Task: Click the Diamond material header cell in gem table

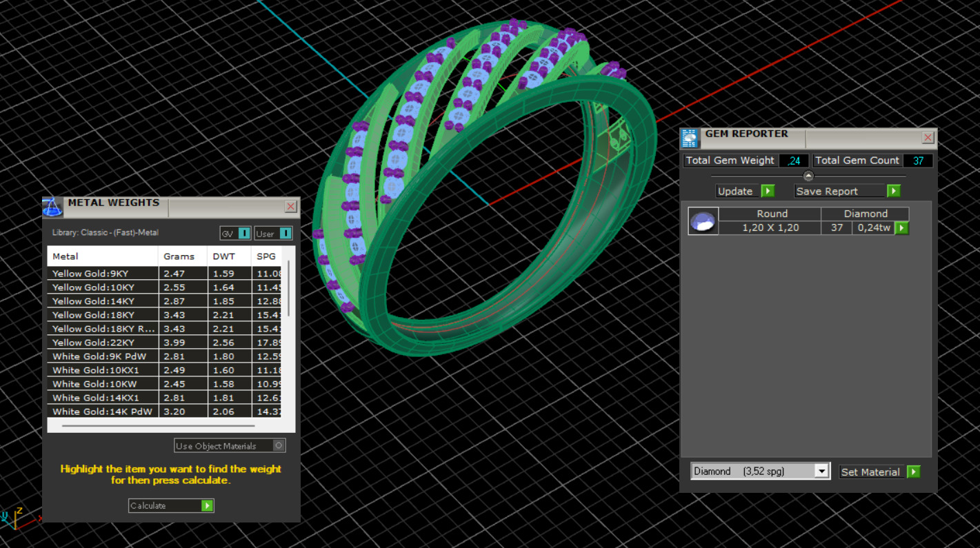Action: (x=865, y=214)
